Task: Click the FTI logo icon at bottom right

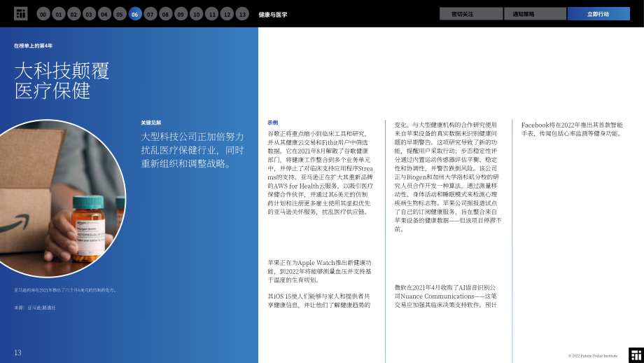Action: point(636,355)
